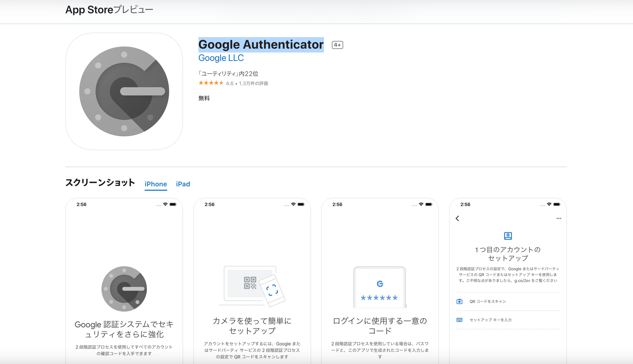Viewport: 633px width, 364px height.
Task: Choose セットアップ キーを入力 option
Action: click(490, 320)
